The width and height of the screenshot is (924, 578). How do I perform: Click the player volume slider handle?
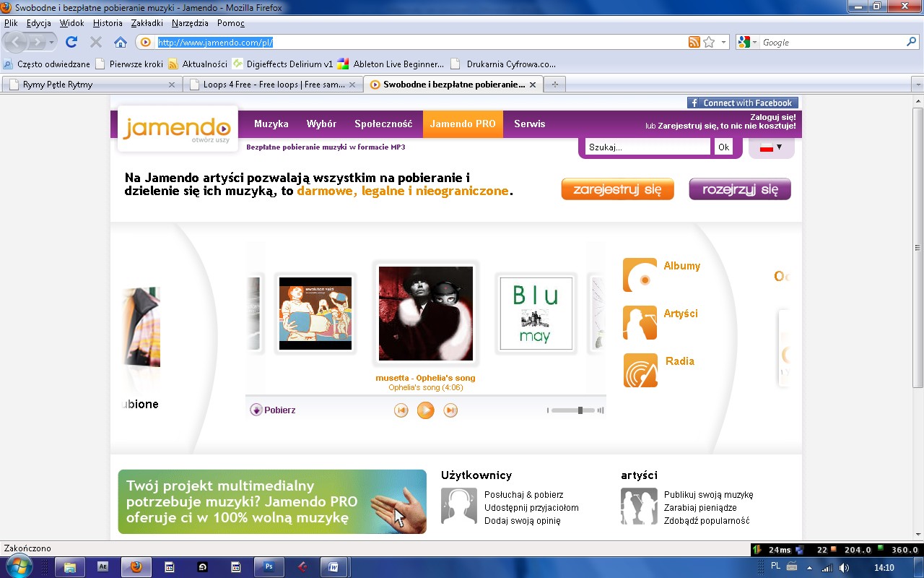coord(580,410)
